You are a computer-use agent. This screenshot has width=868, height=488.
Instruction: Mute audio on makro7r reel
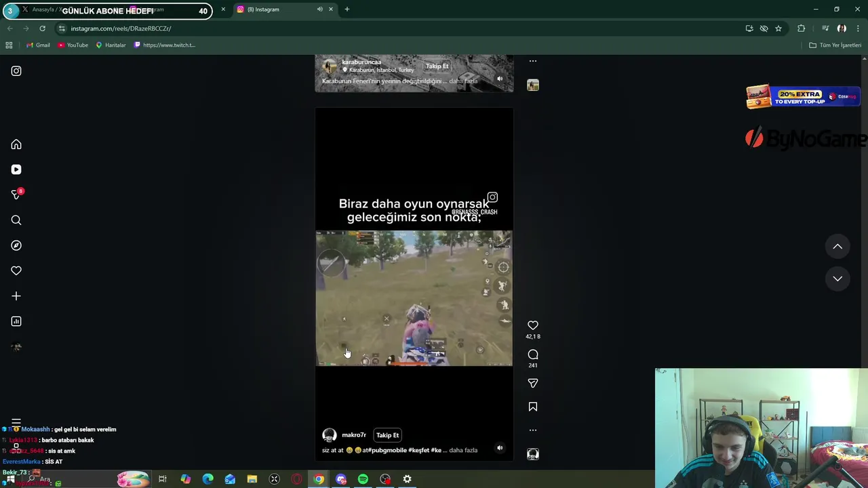click(500, 448)
